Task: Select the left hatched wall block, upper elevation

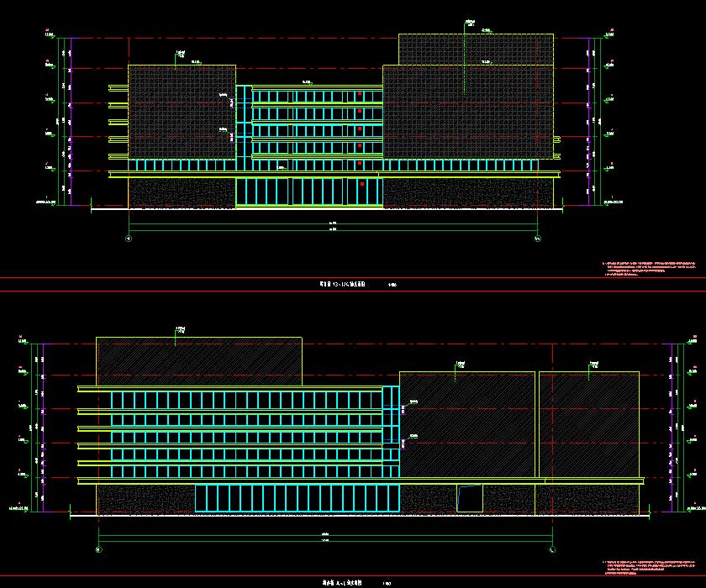Action: point(182,112)
